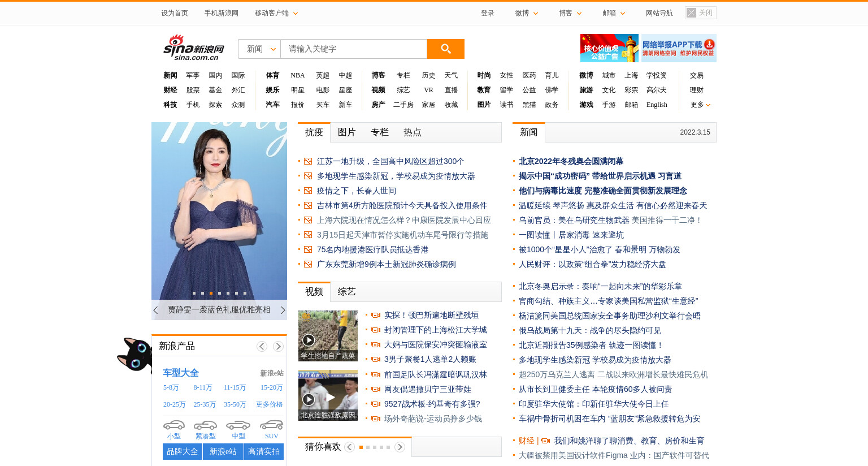
Task: Select the SUV car type icon
Action: 271,425
